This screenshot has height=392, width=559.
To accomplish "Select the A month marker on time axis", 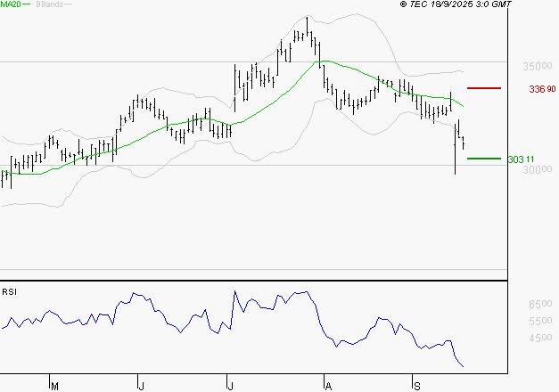I will 328,386.
